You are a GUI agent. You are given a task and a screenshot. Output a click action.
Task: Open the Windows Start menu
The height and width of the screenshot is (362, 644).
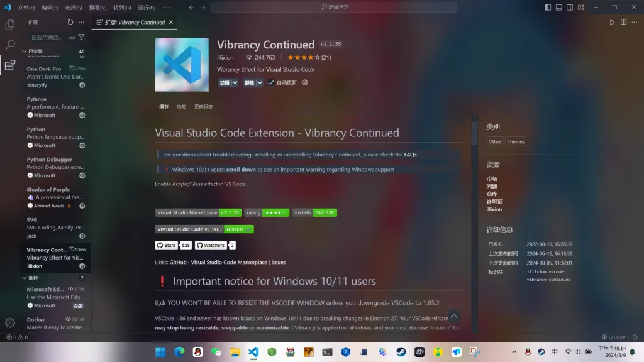click(x=160, y=352)
